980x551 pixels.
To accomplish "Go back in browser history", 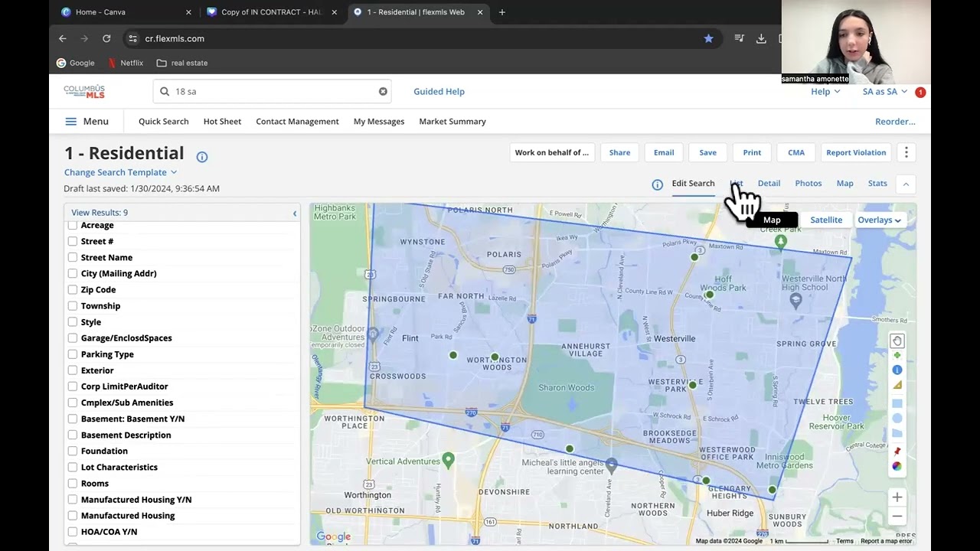I will click(x=63, y=38).
